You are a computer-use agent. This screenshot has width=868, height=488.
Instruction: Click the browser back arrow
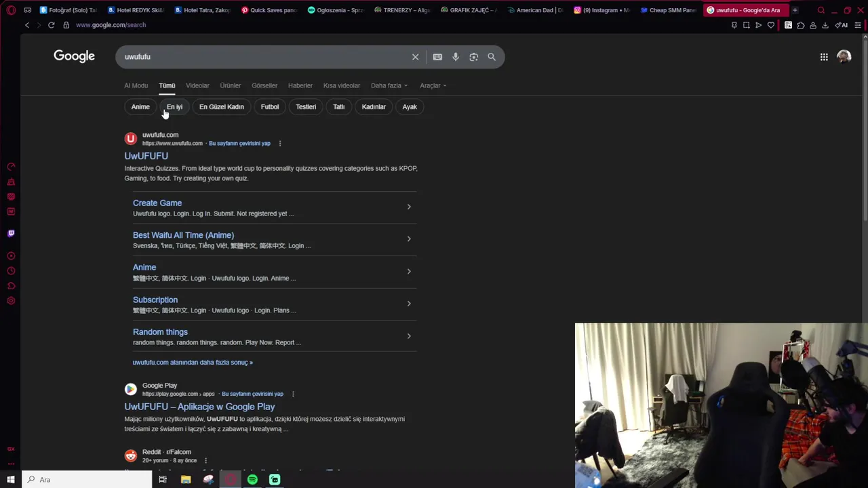click(x=27, y=25)
